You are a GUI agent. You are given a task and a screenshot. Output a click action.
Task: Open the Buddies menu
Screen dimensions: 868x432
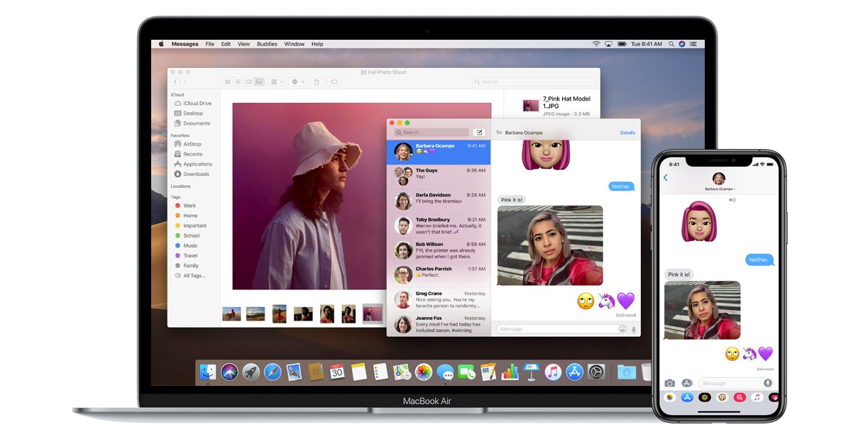pos(267,44)
